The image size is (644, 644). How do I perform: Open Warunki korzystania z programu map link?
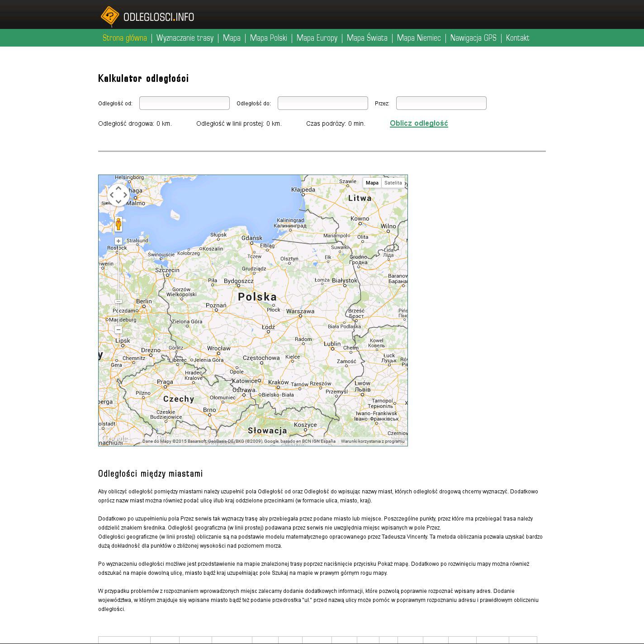(373, 441)
